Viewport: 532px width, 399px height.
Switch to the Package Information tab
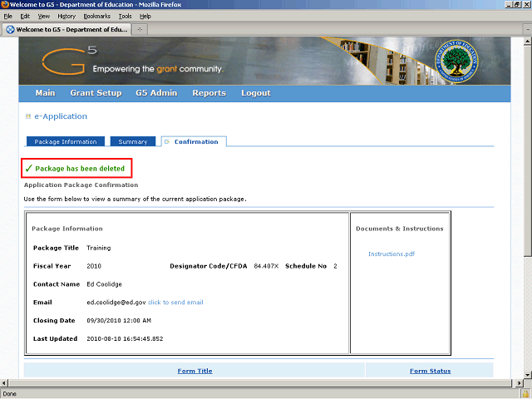tap(66, 141)
